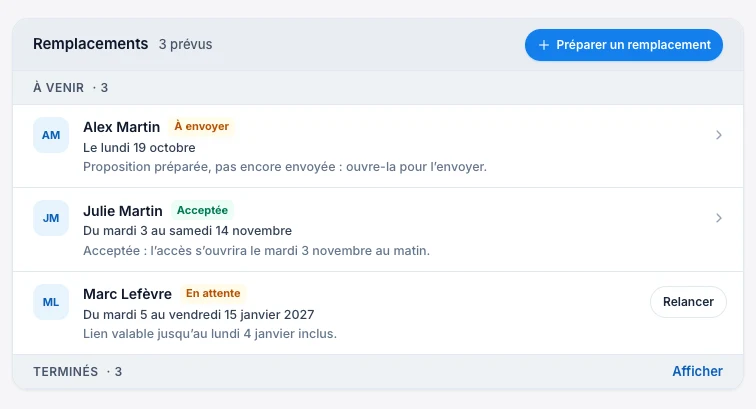The width and height of the screenshot is (756, 409).
Task: Click the Préparer un remplacement button
Action: click(623, 45)
